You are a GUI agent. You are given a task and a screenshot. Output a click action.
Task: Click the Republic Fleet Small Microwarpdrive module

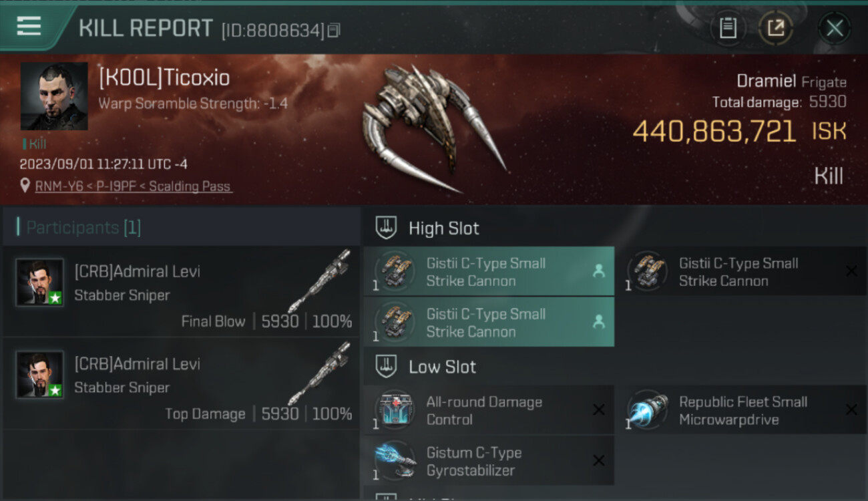click(x=742, y=410)
